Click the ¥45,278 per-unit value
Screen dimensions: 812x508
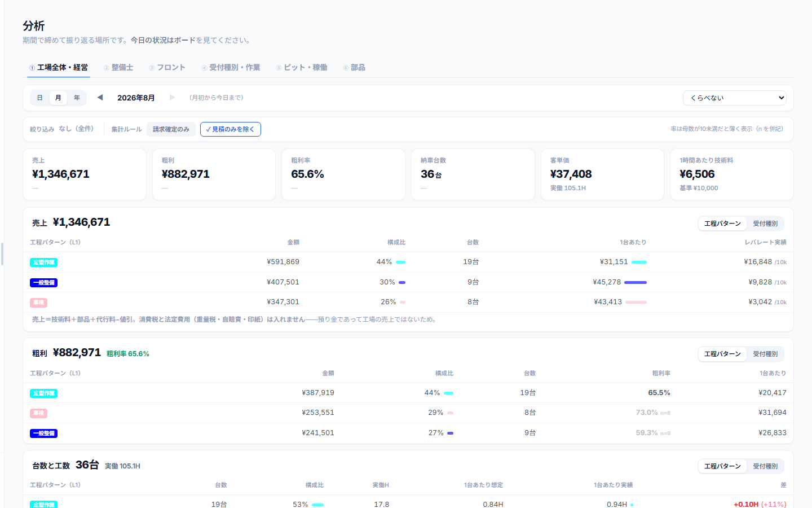(x=607, y=282)
